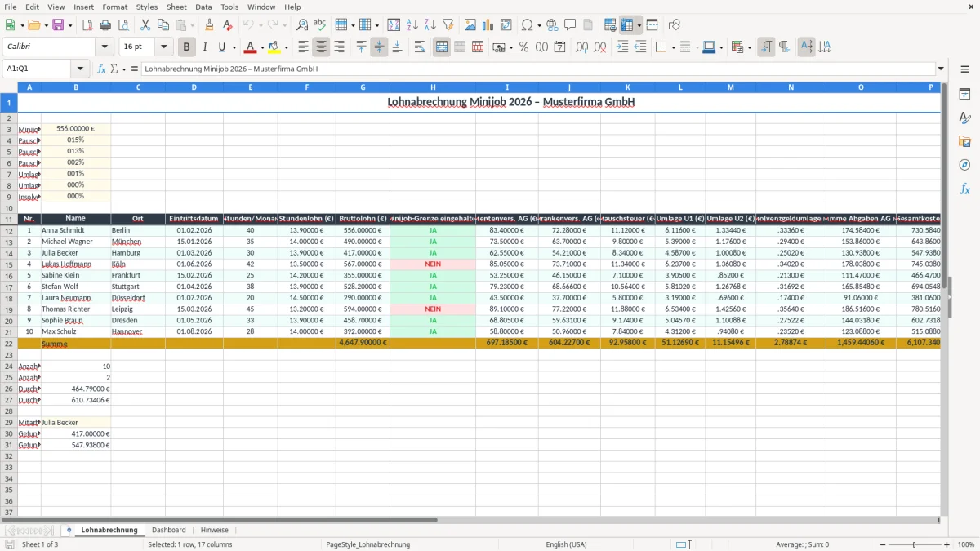Open the Format menu
This screenshot has width=980, height=551.
114,7
